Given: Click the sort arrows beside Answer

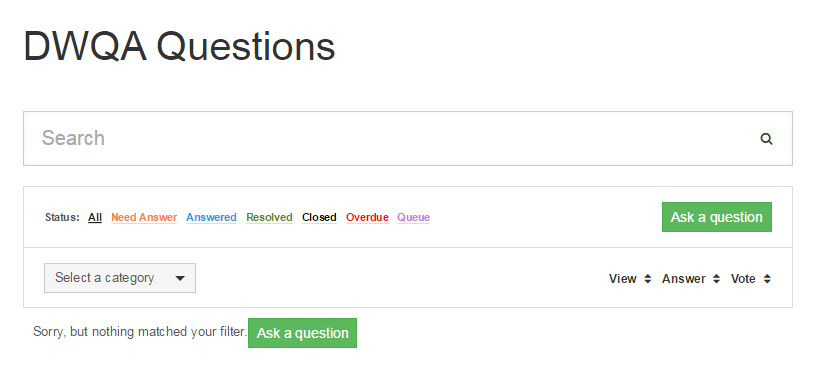Looking at the screenshot, I should click(x=716, y=279).
